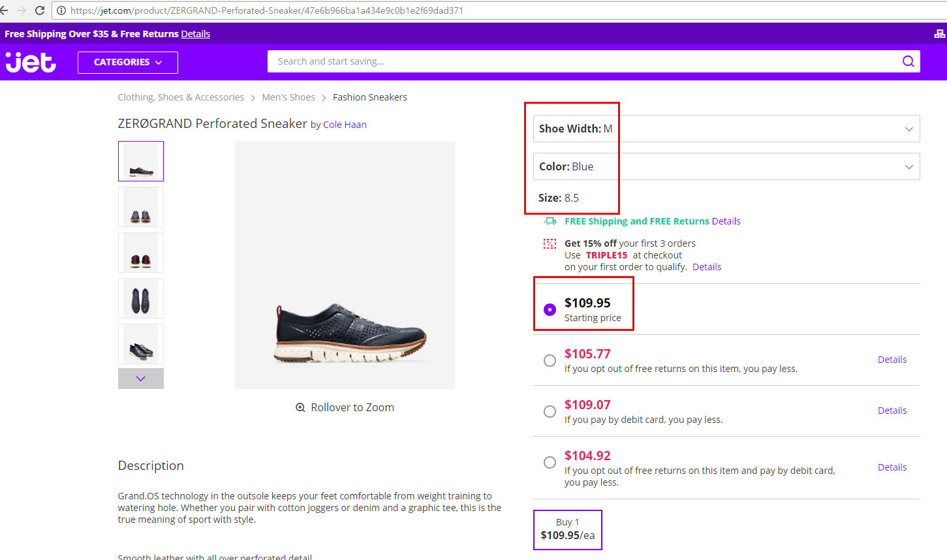The width and height of the screenshot is (947, 560).
Task: Click the TRIPLE15 promo code text
Action: [x=606, y=255]
